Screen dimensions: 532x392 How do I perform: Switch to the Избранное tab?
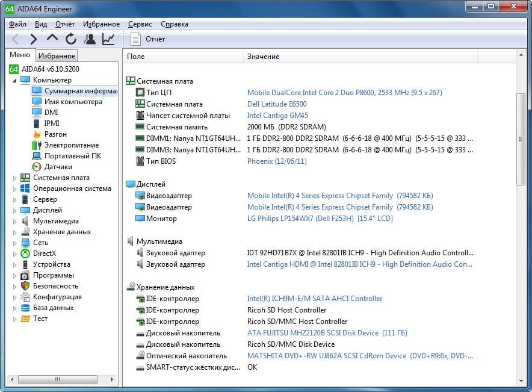pos(57,55)
